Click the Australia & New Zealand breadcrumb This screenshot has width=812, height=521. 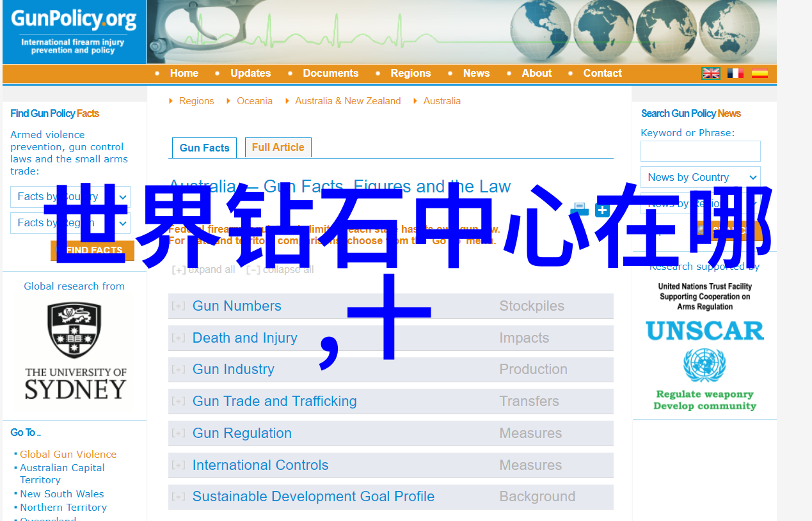point(348,101)
